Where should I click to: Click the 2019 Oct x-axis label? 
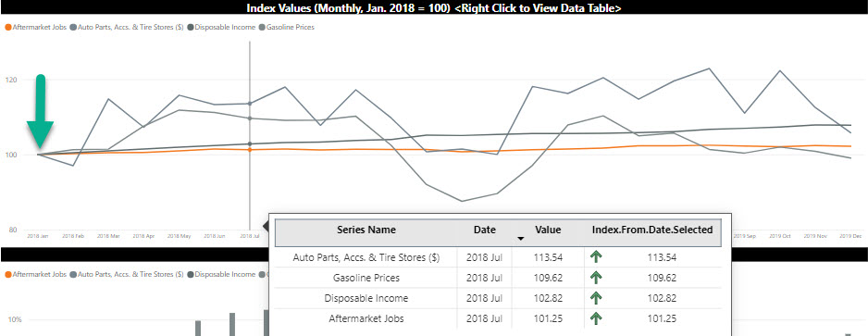(780, 236)
